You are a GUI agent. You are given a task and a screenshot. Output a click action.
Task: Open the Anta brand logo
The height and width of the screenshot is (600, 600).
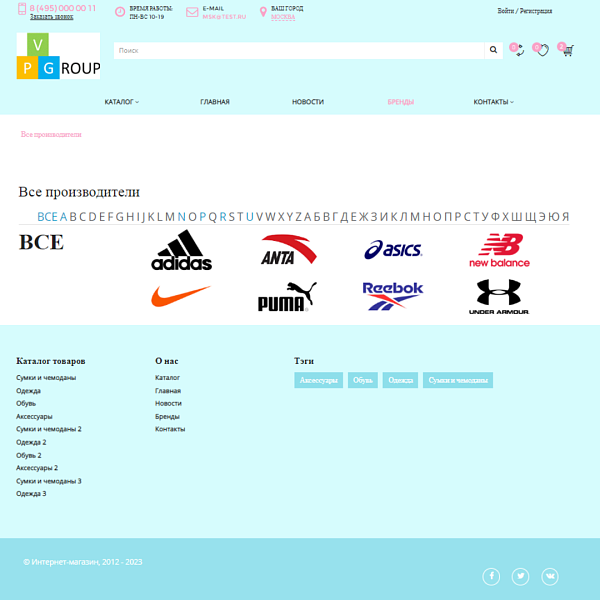pyautogui.click(x=289, y=249)
